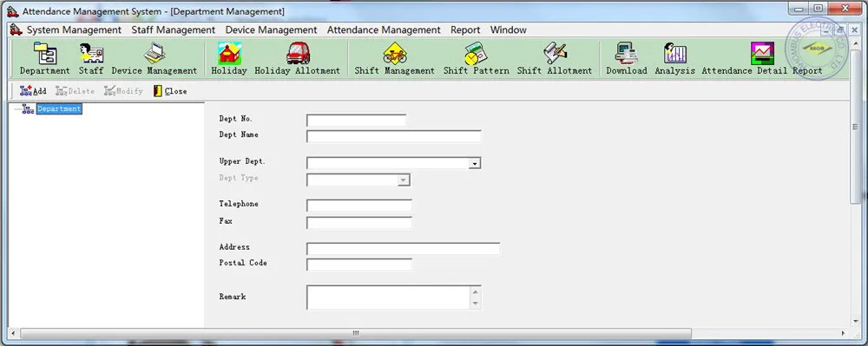
Task: Open the Shift Pattern toolbar icon
Action: pyautogui.click(x=476, y=59)
